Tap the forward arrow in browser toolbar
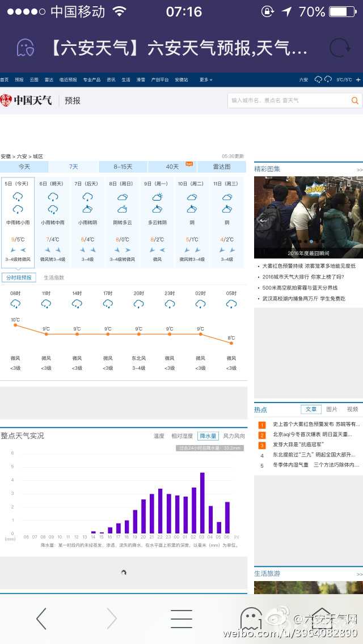The width and height of the screenshot is (363, 644). click(111, 618)
